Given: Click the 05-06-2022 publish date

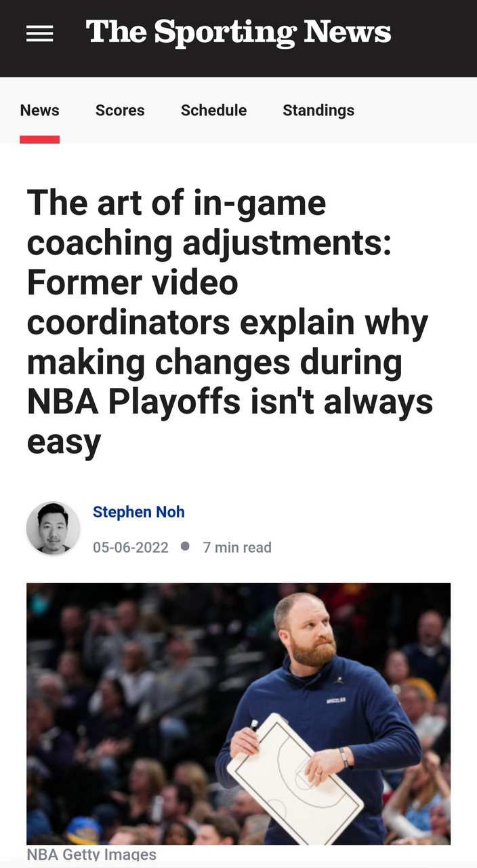Looking at the screenshot, I should pos(131,547).
